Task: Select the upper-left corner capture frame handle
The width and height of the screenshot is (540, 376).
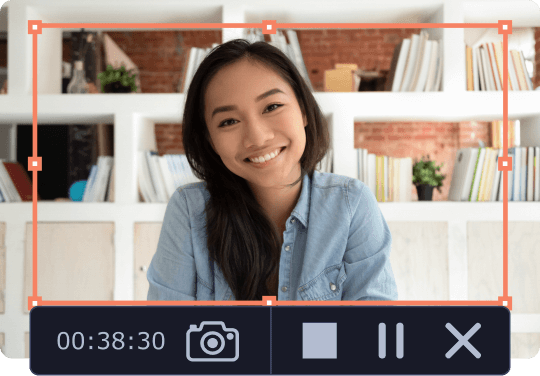Action: click(35, 27)
